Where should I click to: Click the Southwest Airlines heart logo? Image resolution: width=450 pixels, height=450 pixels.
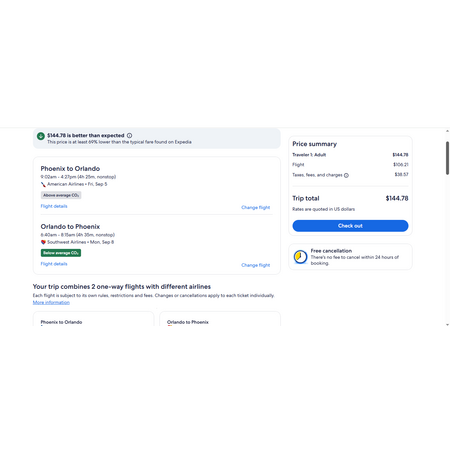43,242
